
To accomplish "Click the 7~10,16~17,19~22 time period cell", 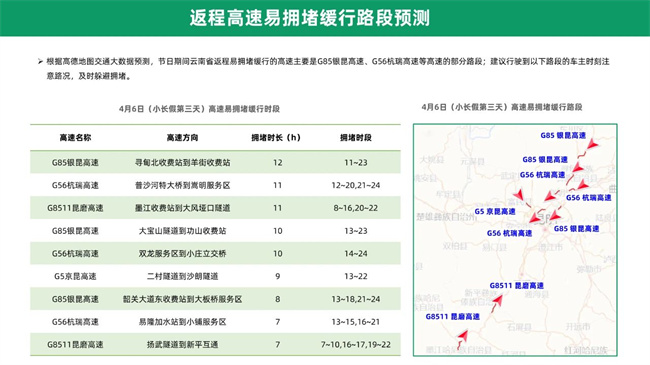I will point(356,345).
